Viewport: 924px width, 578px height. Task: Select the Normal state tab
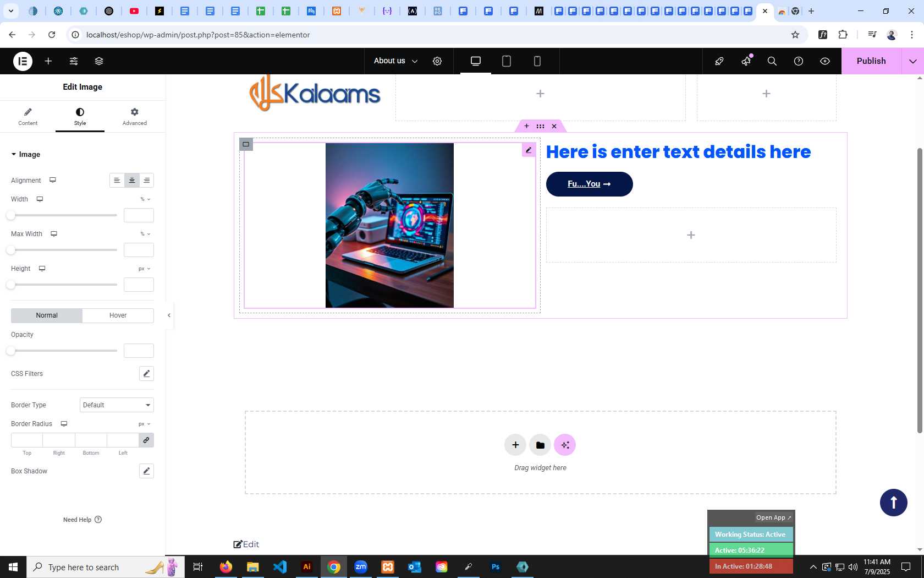coord(47,315)
